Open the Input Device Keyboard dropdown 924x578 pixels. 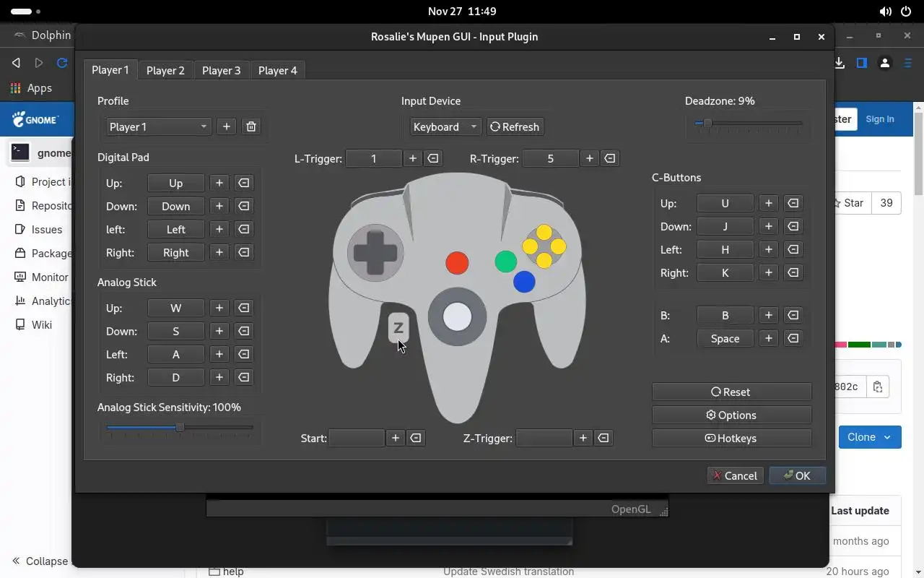tap(445, 126)
